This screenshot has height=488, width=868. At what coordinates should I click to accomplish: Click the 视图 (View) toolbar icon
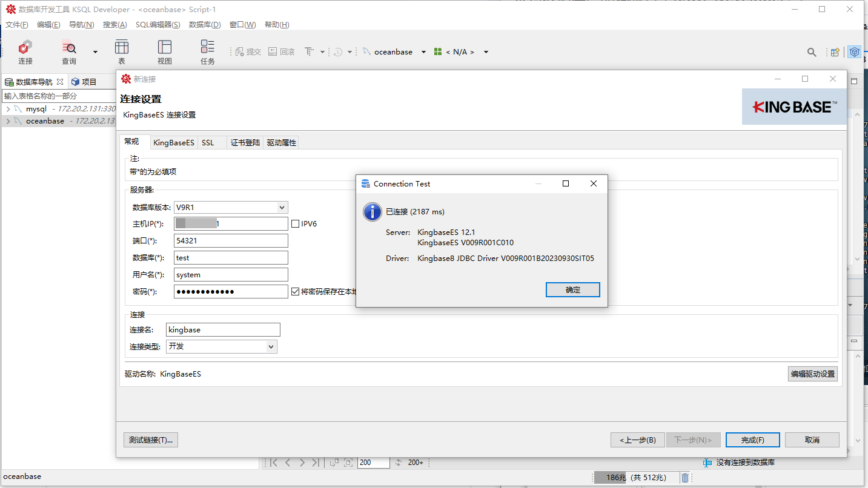164,51
